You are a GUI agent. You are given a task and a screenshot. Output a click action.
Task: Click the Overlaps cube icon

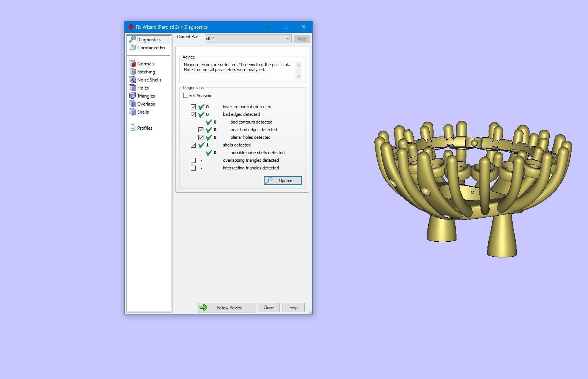pos(133,104)
